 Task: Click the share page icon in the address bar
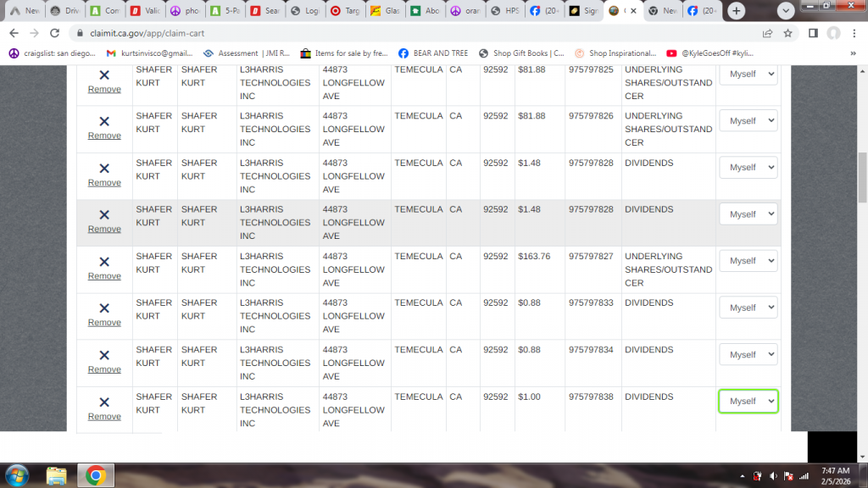coord(767,33)
